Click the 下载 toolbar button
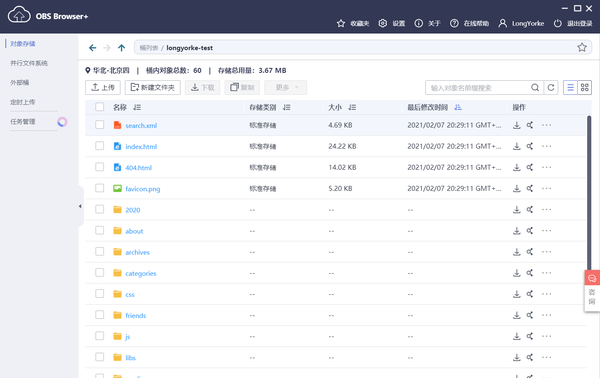The image size is (600, 378). tap(202, 88)
